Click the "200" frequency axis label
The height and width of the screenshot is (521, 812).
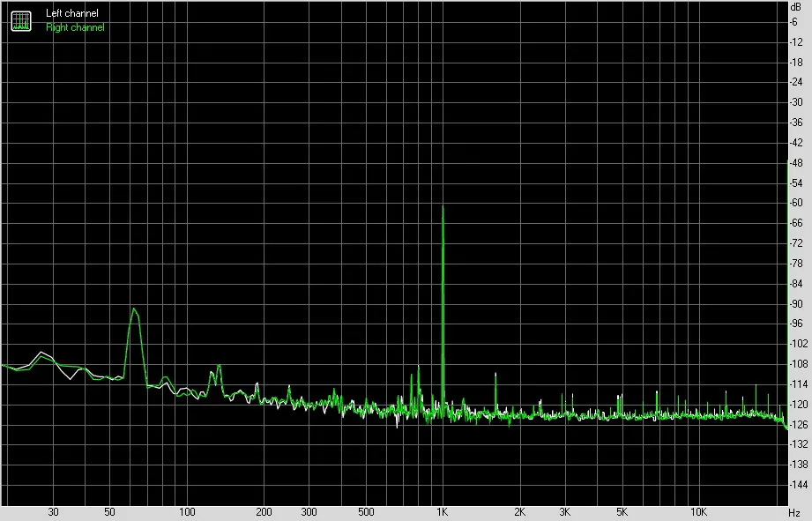coord(264,512)
